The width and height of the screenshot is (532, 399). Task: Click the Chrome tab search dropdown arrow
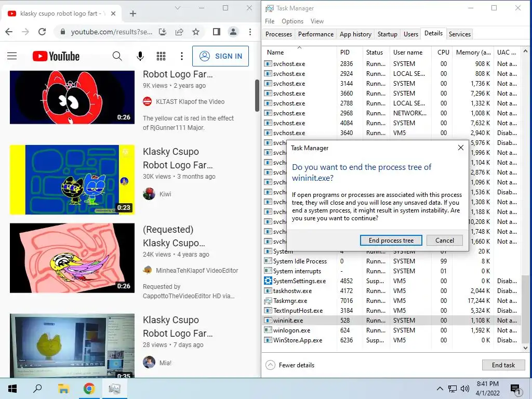pyautogui.click(x=178, y=8)
